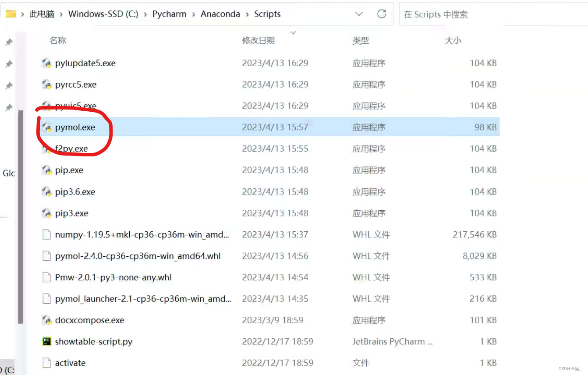This screenshot has height=375, width=588.
Task: Select the docxcompose.exe file name
Action: [90, 321]
